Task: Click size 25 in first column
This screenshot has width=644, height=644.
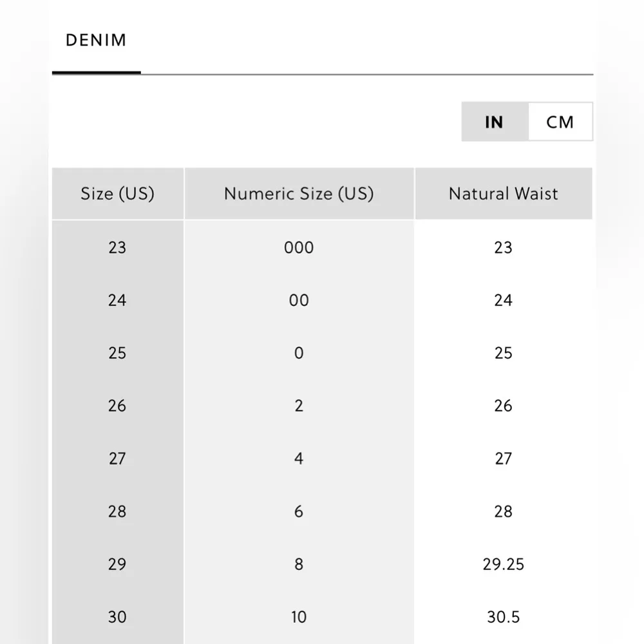Action: (x=117, y=353)
